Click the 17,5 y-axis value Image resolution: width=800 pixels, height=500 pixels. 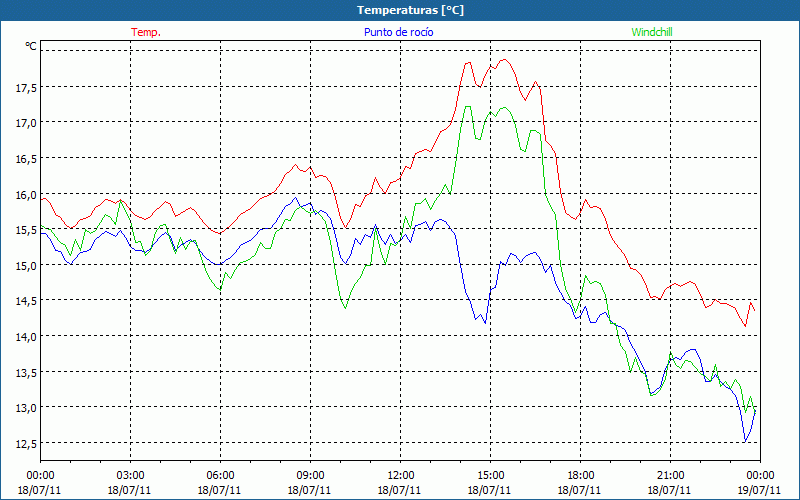click(26, 88)
